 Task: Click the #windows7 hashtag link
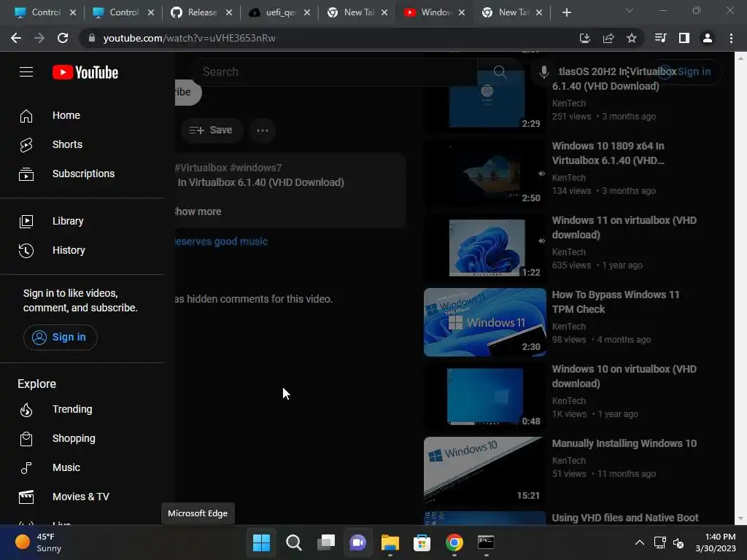point(255,168)
